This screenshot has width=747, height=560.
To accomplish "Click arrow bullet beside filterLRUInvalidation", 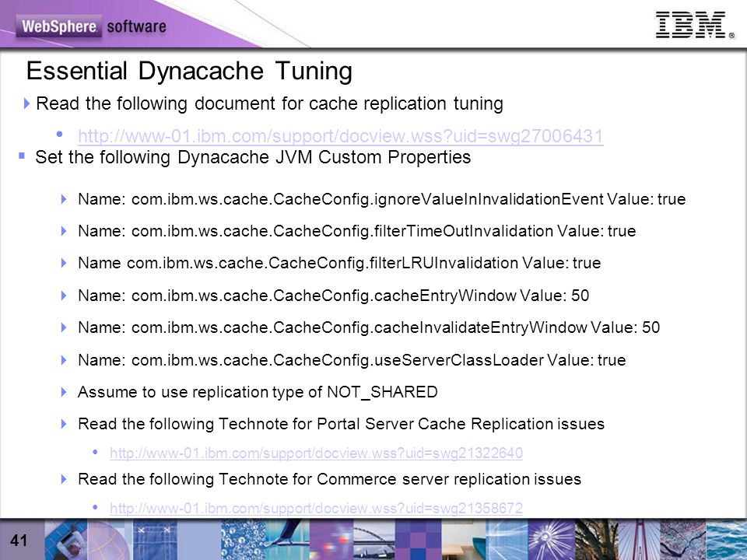I will point(64,263).
